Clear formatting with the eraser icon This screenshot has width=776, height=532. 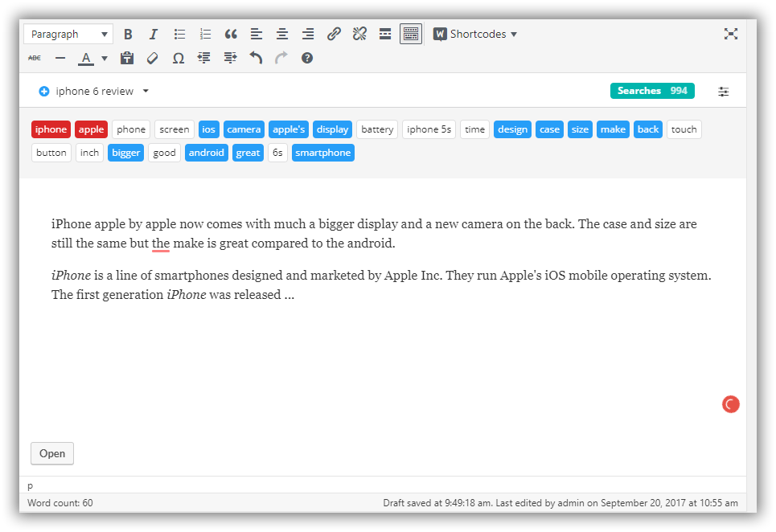153,59
